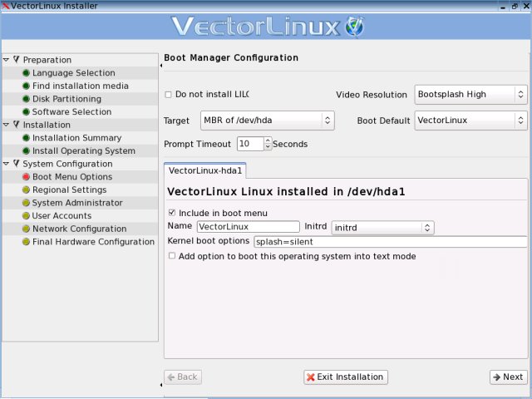Collapse the Installation tree section
The image size is (532, 399).
click(x=6, y=125)
